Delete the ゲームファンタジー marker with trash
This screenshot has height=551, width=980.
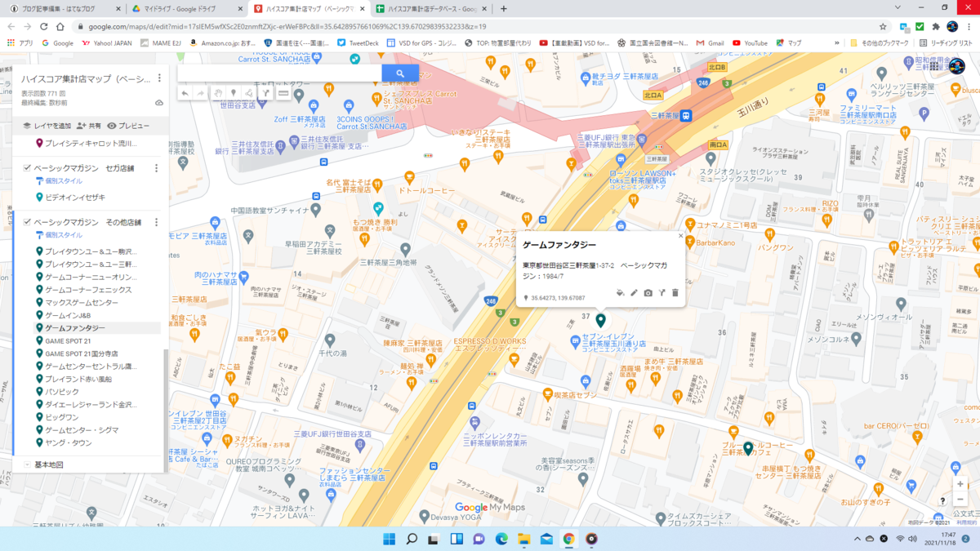(675, 292)
